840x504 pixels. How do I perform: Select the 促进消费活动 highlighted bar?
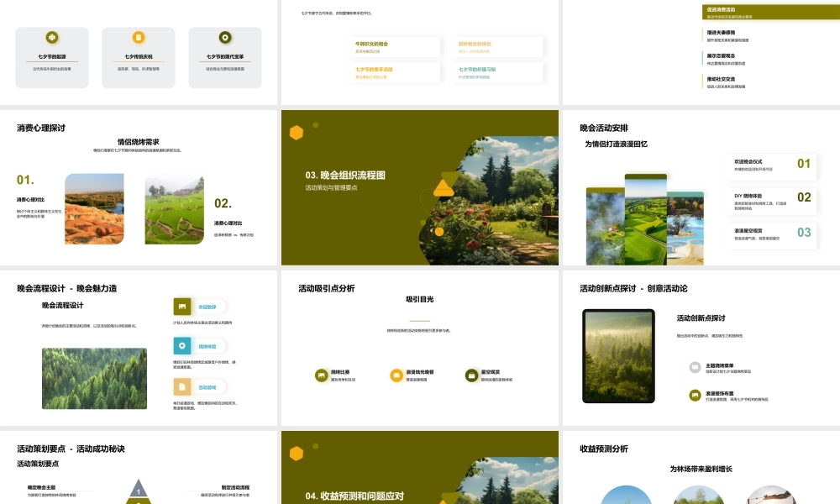(x=771, y=13)
